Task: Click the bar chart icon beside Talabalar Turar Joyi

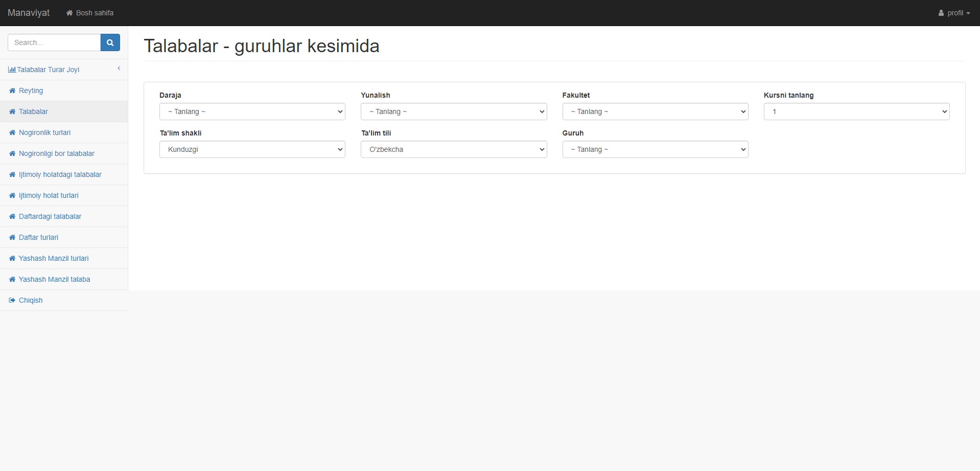Action: click(x=12, y=70)
